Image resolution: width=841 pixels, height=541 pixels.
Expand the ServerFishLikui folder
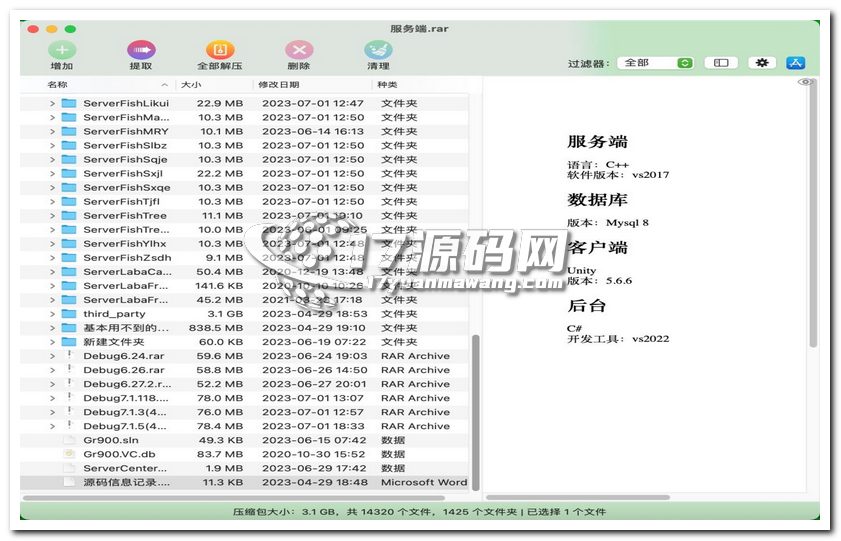[53, 103]
